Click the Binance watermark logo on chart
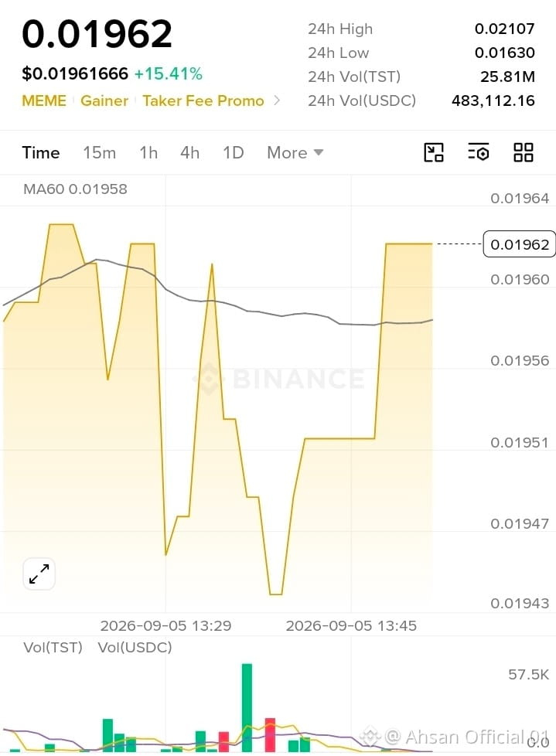Viewport: 556px width, 756px height. (x=278, y=379)
